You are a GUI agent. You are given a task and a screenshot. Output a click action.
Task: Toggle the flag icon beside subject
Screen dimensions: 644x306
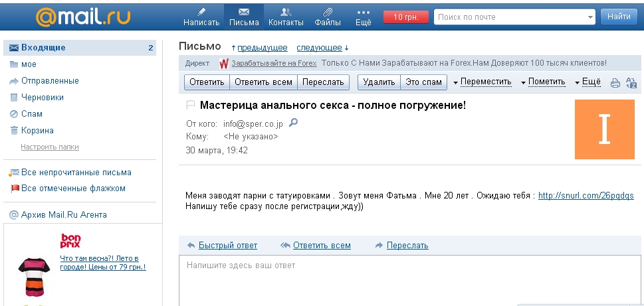coord(190,106)
